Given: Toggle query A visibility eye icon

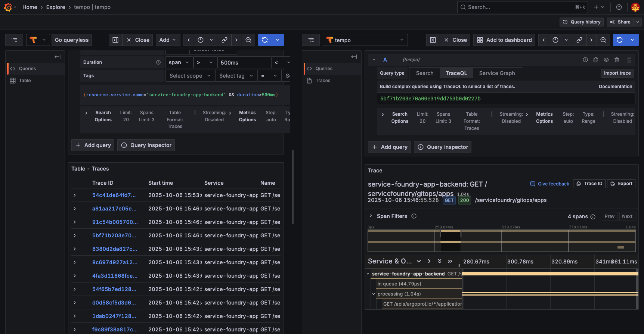Looking at the screenshot, I should click(x=606, y=60).
